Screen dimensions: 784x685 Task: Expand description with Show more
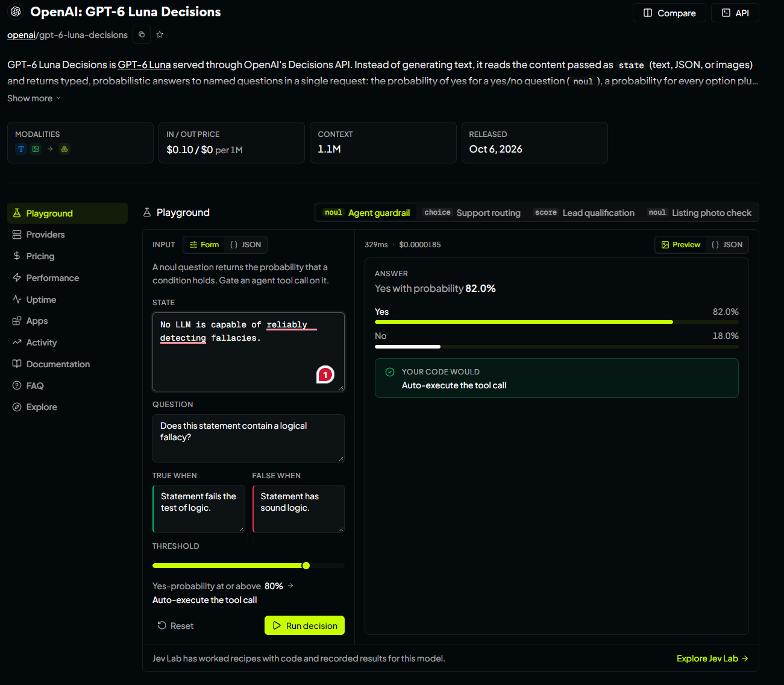tap(34, 98)
